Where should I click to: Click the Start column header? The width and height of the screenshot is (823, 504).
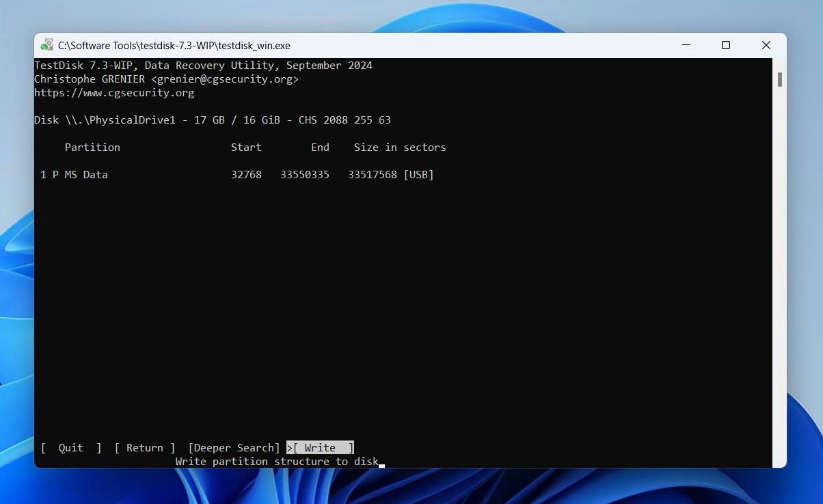246,148
